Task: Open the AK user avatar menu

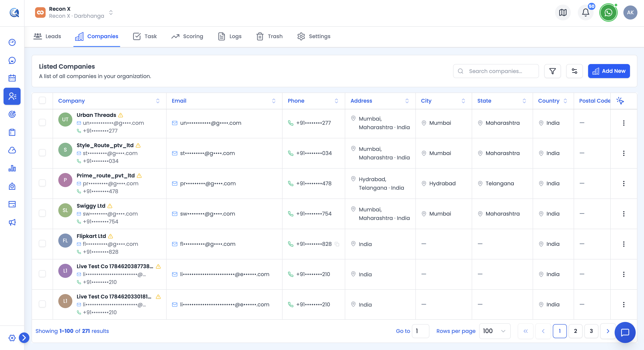Action: [630, 12]
